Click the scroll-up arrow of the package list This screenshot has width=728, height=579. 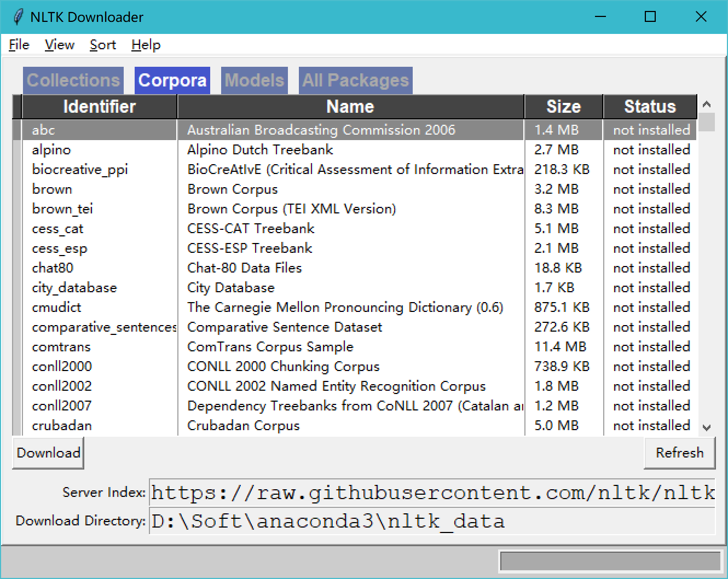706,103
